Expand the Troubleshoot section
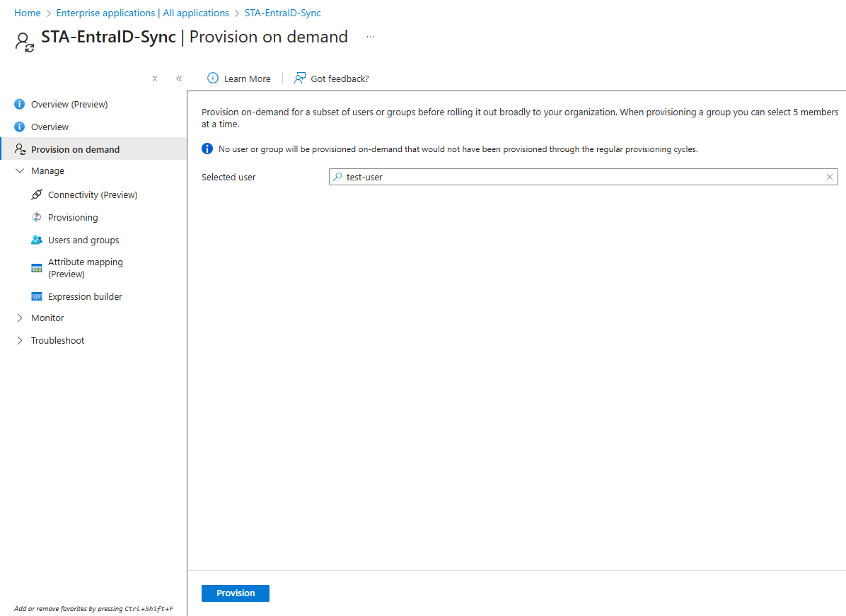 (x=20, y=340)
